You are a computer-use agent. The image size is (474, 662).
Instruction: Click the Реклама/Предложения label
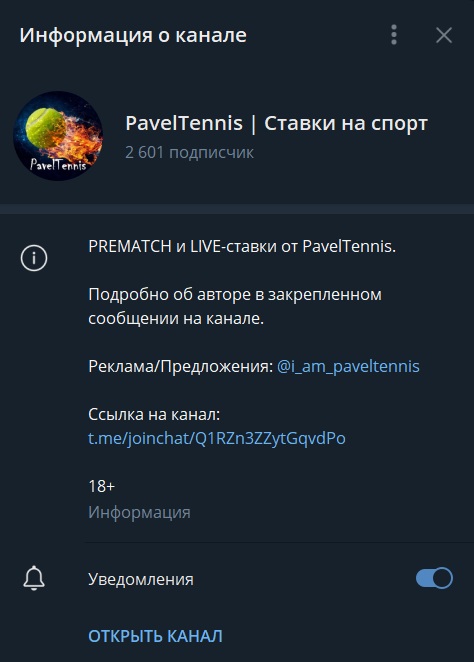(x=181, y=366)
